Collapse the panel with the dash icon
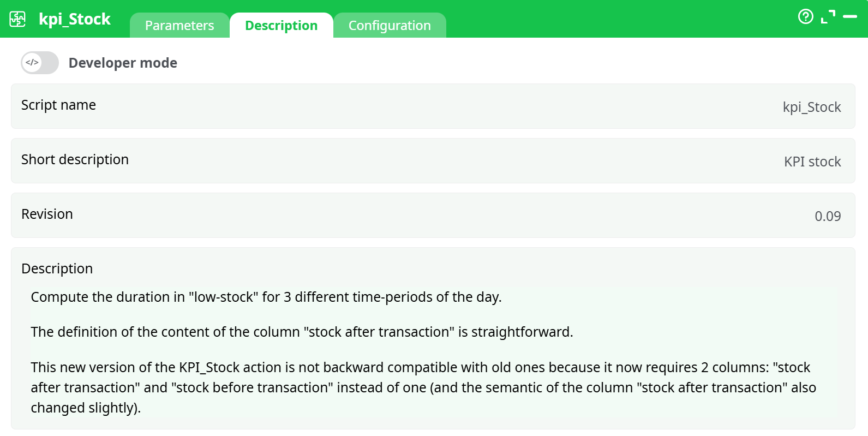The image size is (868, 436). click(850, 17)
